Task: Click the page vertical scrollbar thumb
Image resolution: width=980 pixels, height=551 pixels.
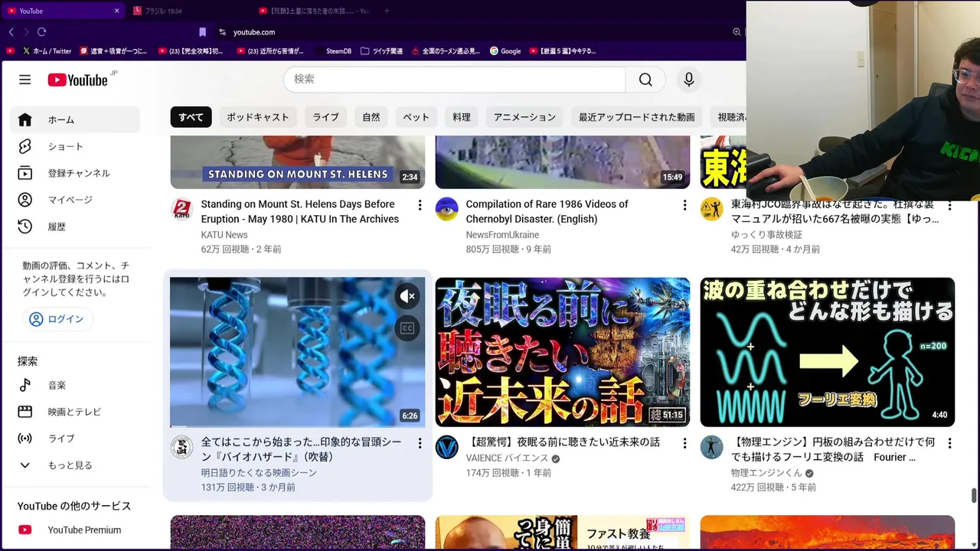Action: (x=974, y=495)
